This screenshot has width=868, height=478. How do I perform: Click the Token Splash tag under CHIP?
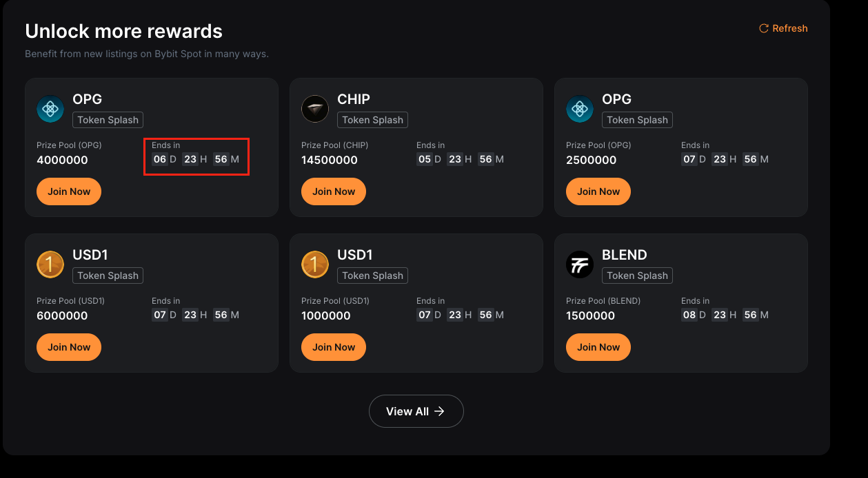point(372,120)
